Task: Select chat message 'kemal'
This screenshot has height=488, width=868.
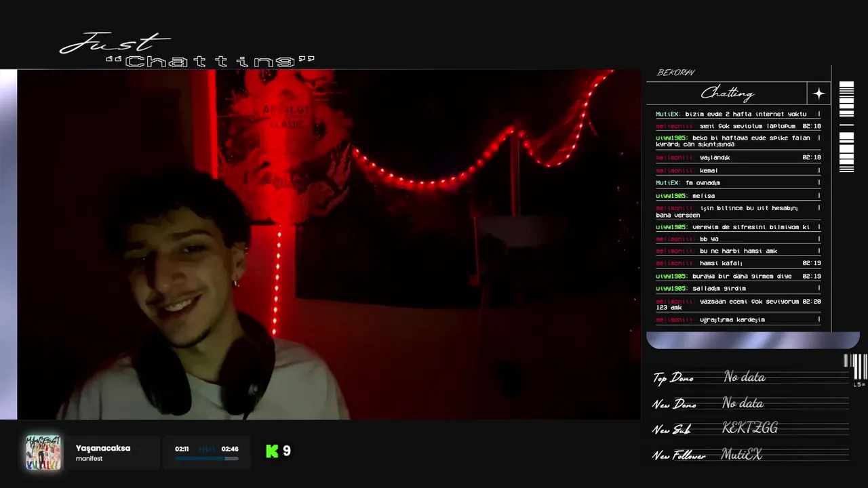Action: pos(709,170)
